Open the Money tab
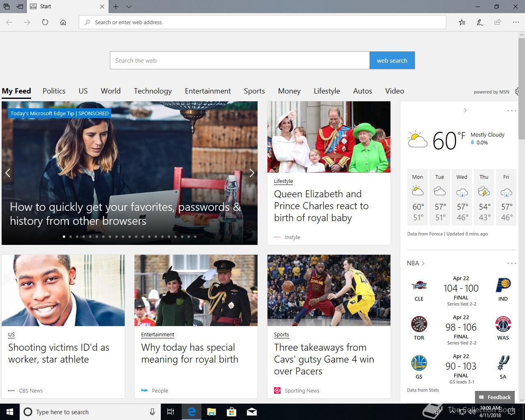 (289, 91)
